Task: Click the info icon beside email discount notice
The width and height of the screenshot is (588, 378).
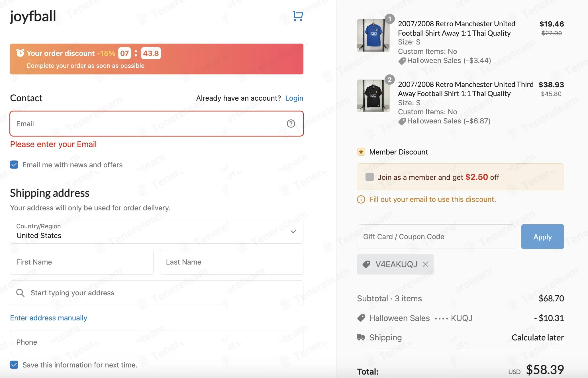Action: 361,200
